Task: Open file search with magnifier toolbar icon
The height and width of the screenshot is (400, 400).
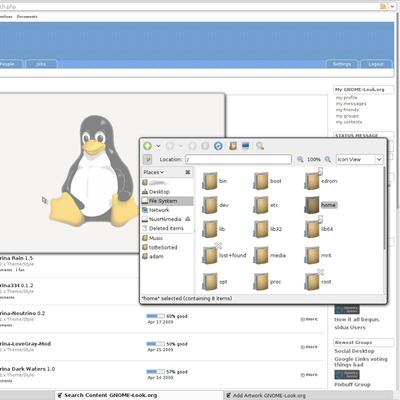Action: tap(260, 146)
